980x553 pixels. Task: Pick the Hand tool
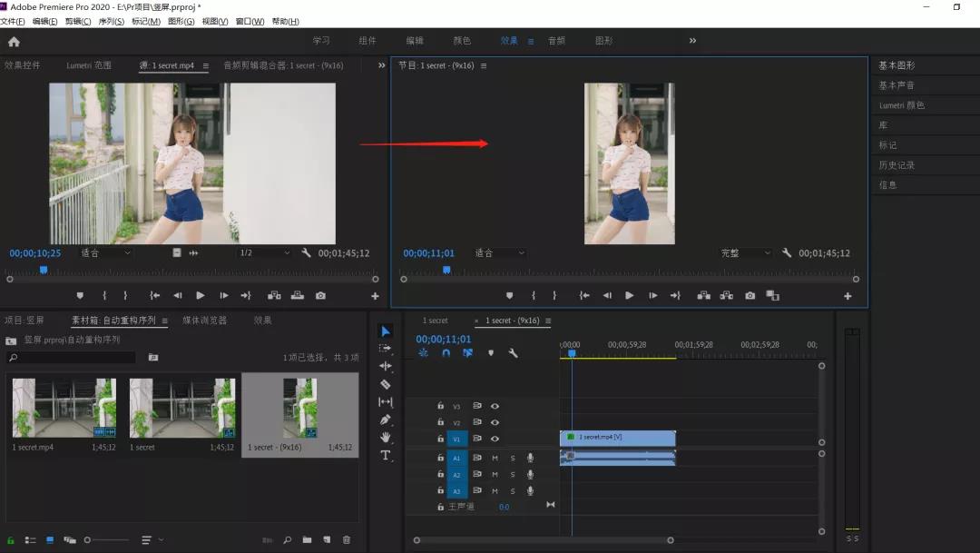385,437
